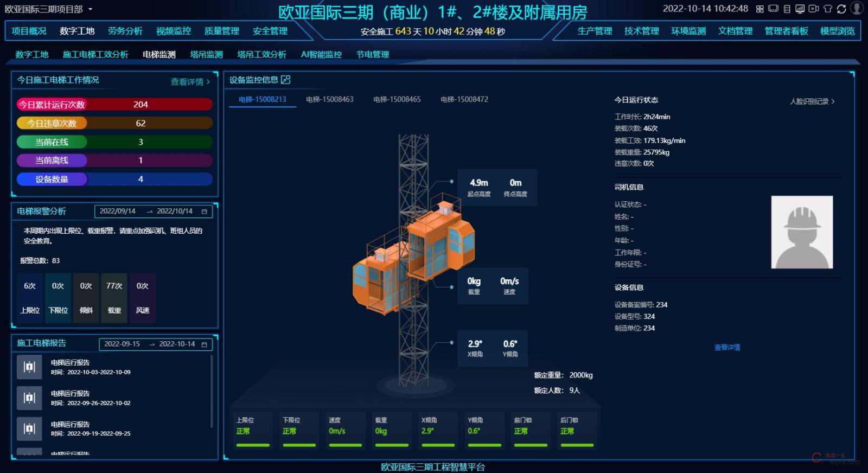Open 人脸识别记录 chevron link
The image size is (868, 473).
812,101
